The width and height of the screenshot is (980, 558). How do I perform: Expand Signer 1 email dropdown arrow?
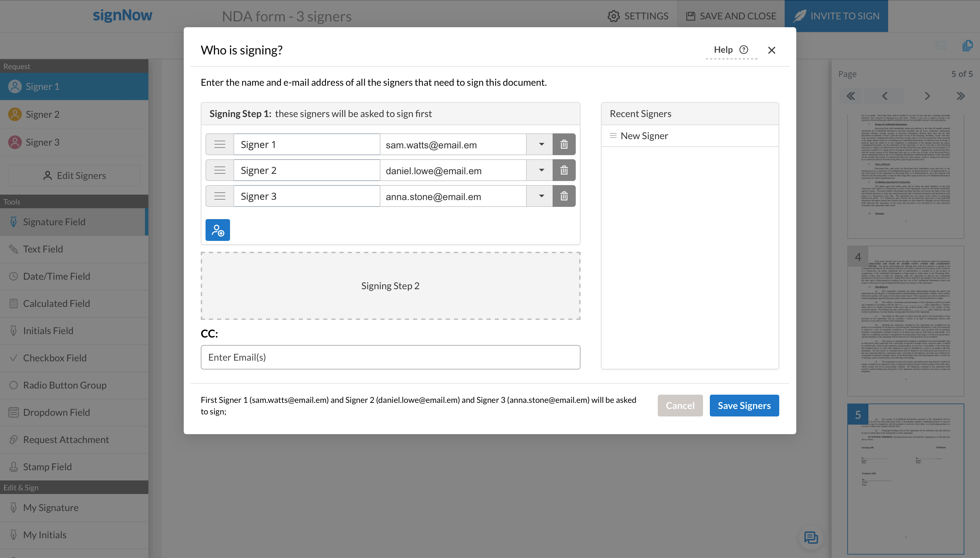click(x=541, y=145)
